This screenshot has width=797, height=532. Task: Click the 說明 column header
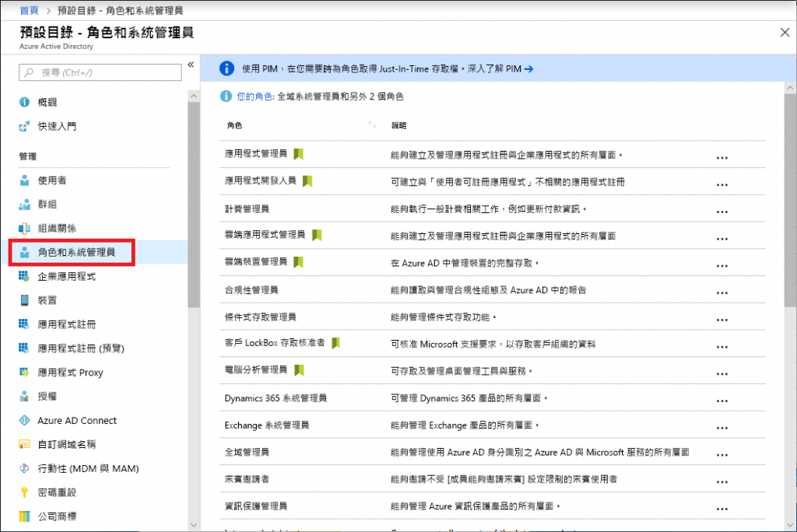pos(398,125)
